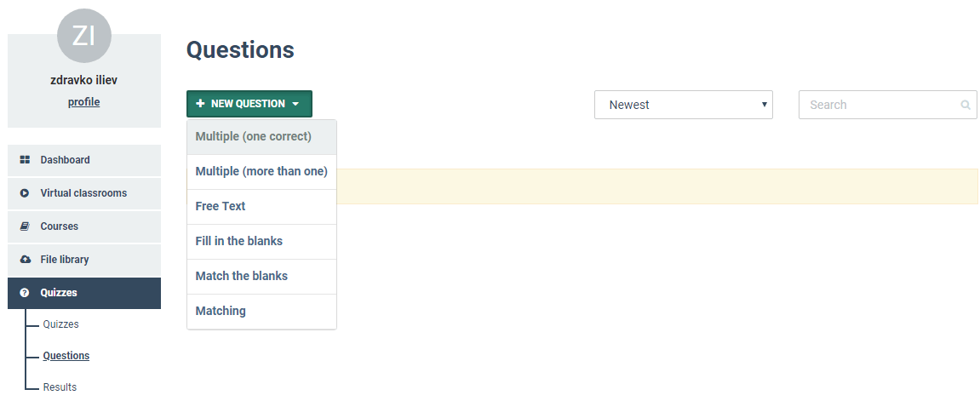The width and height of the screenshot is (980, 401).
Task: Click the Courses book icon
Action: 25,226
